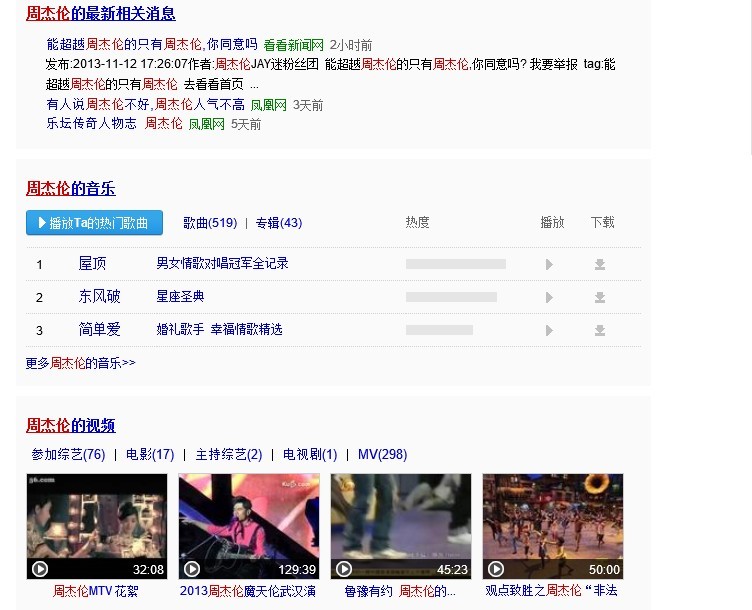The width and height of the screenshot is (752, 610).
Task: Open video title 鲁豫有约 周杰伦的...
Action: point(400,591)
